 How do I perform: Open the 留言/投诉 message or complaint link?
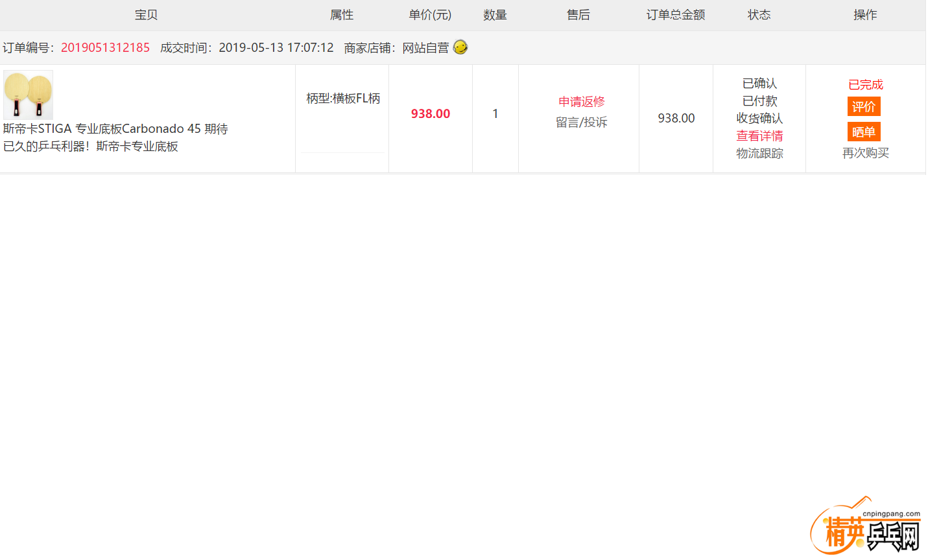point(581,122)
